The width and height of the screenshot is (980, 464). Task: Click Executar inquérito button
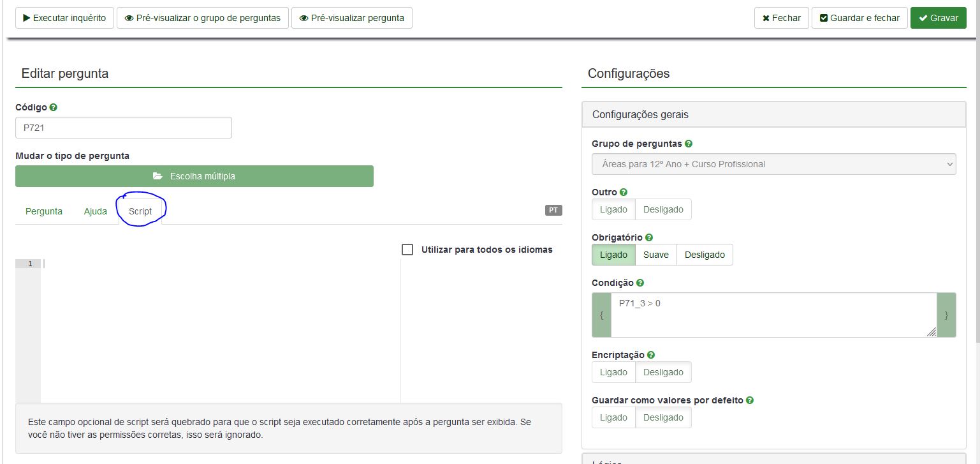[64, 18]
